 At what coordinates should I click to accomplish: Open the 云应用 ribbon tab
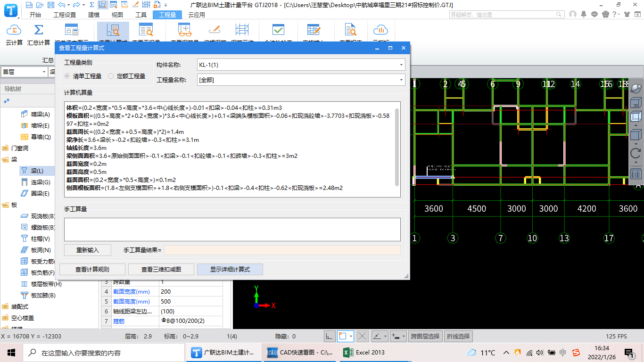coord(197,15)
